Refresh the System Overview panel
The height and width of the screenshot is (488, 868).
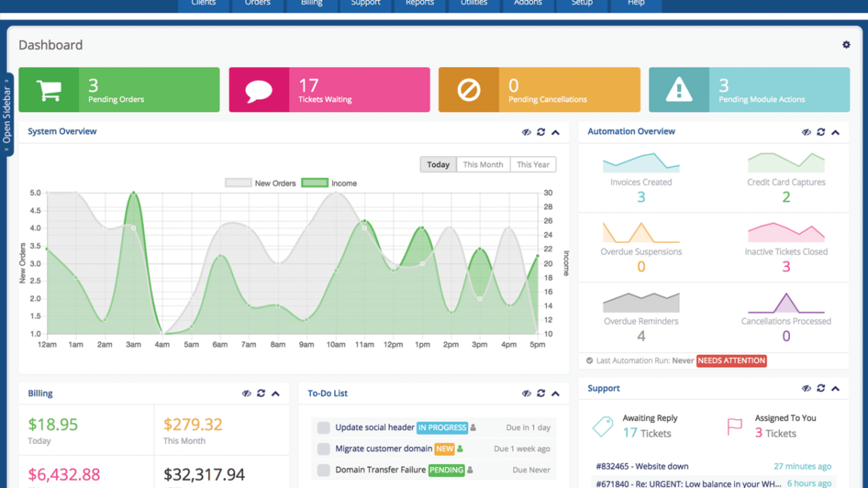click(541, 131)
